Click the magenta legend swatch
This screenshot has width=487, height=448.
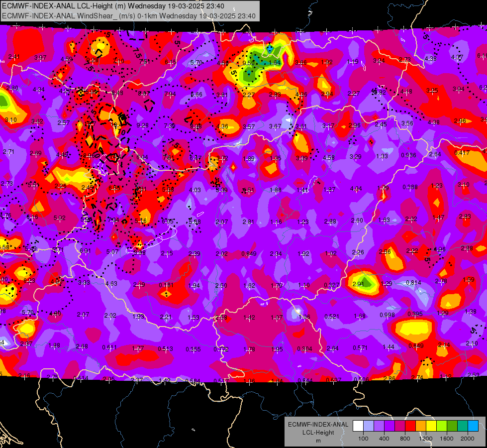400,426
